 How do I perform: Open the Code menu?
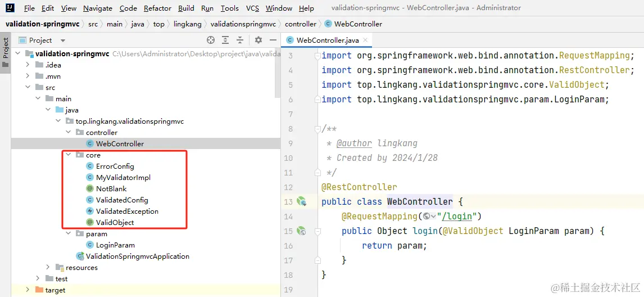(128, 8)
